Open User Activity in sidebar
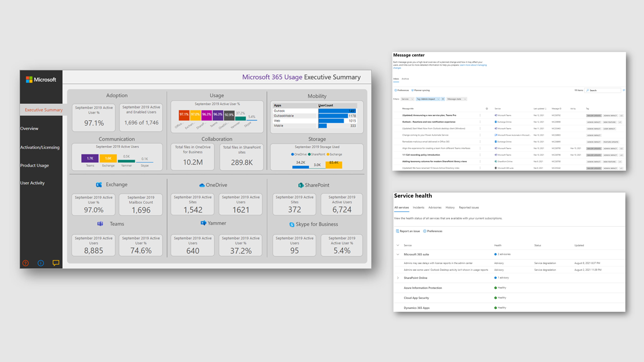Image resolution: width=644 pixels, height=362 pixels. 33,183
